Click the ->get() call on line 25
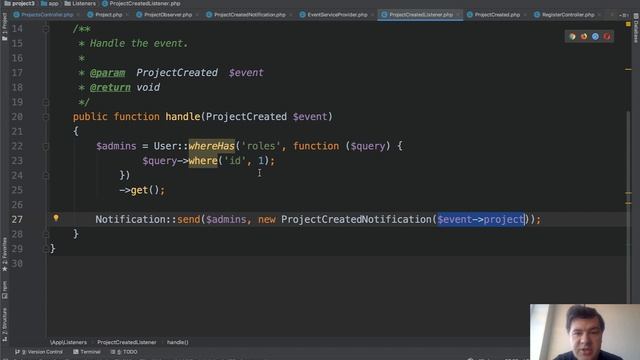Image resolution: width=640 pixels, height=360 pixels. pyautogui.click(x=142, y=190)
